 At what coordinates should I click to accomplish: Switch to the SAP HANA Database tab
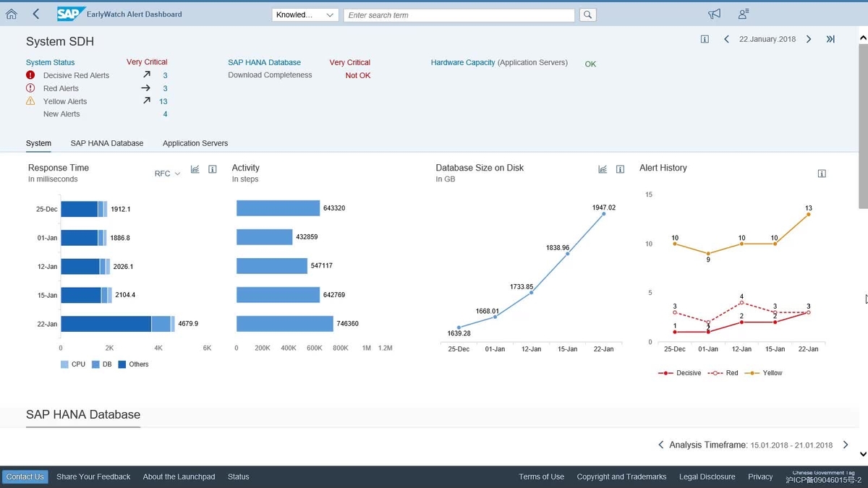click(x=106, y=143)
